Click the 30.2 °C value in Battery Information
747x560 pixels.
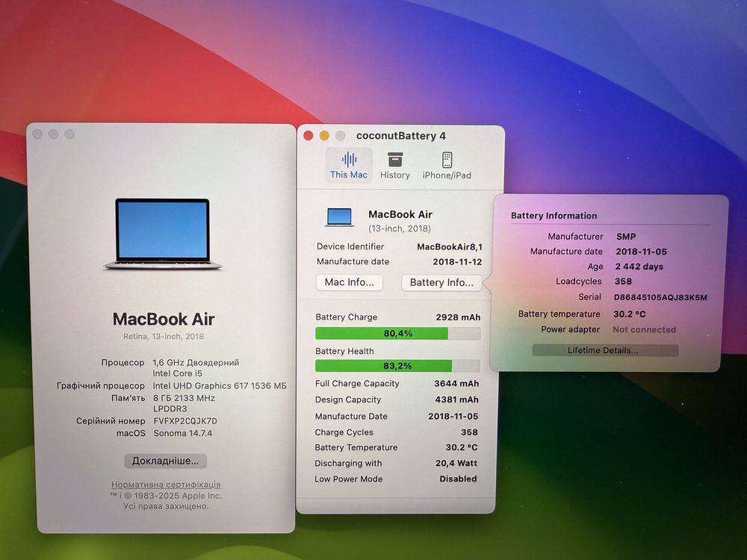tap(629, 314)
